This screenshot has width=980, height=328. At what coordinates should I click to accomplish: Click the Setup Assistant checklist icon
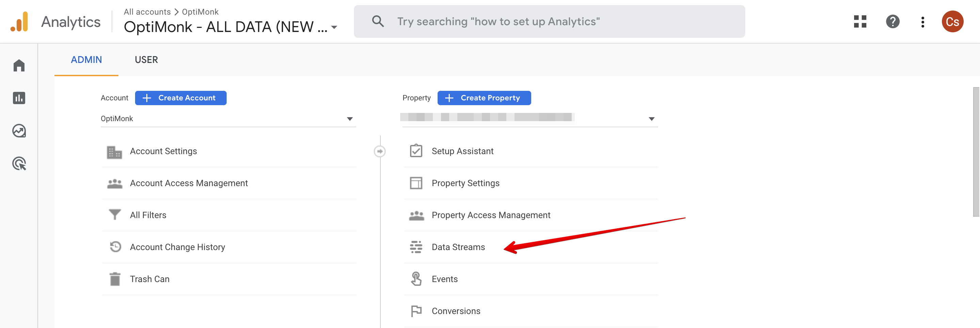416,151
